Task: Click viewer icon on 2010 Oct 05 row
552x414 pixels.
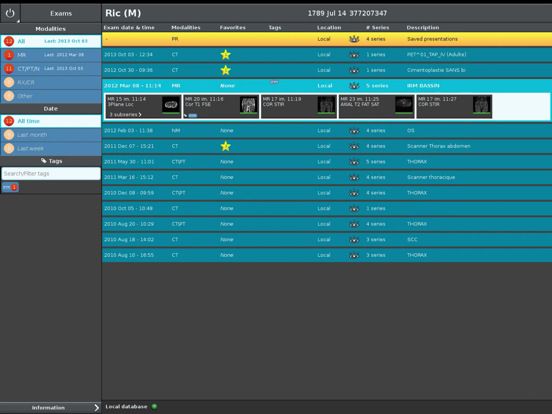Action: [x=354, y=208]
